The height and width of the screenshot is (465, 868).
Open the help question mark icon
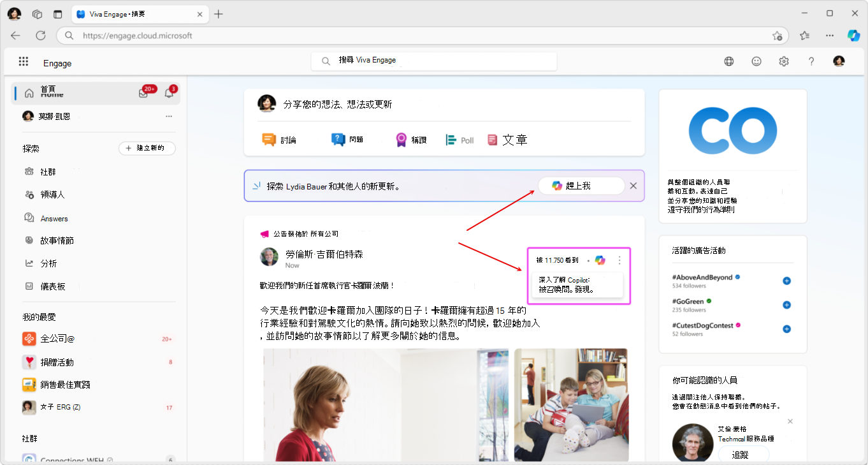[x=811, y=61]
